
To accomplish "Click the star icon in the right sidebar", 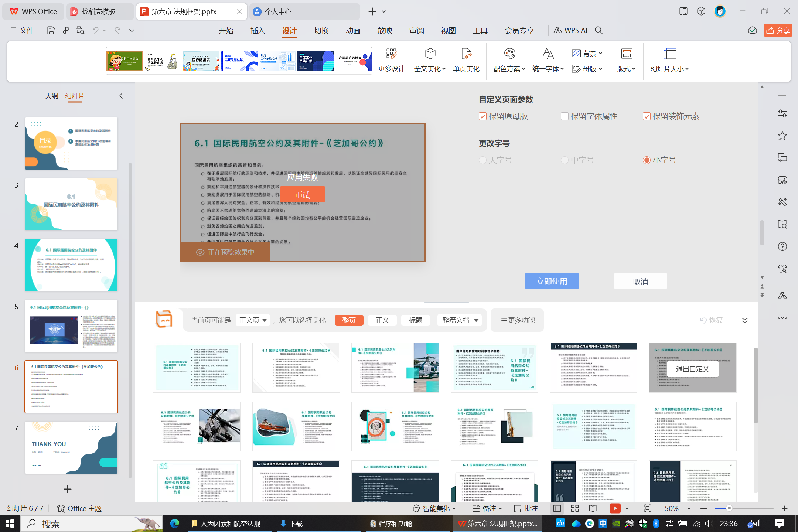I will tap(782, 136).
